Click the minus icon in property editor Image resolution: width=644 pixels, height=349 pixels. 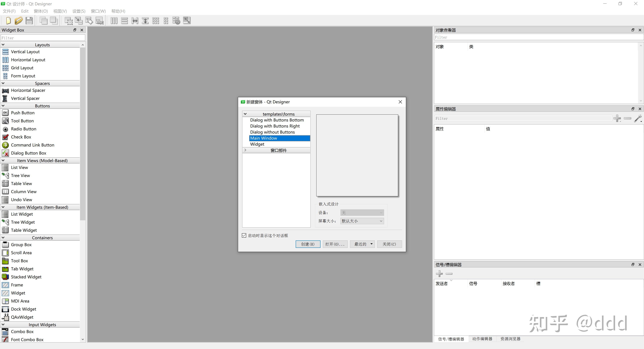pyautogui.click(x=628, y=118)
